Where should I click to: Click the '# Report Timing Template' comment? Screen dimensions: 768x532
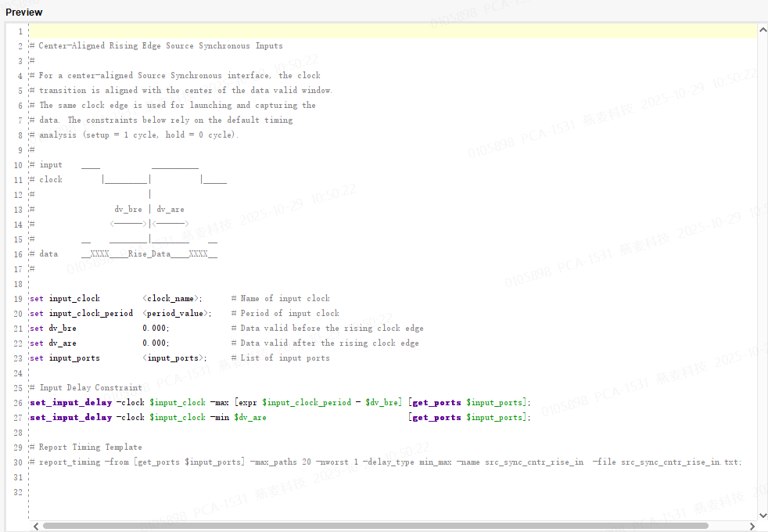(86, 448)
